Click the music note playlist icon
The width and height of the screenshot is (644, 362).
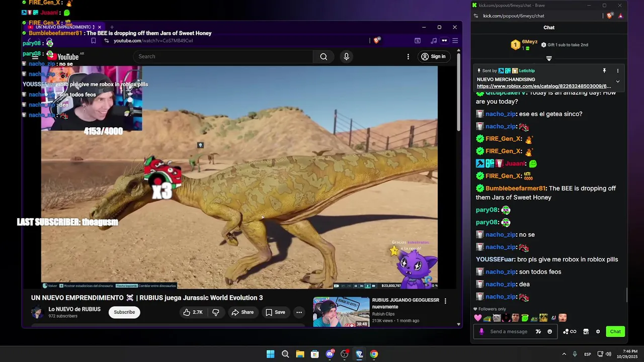point(434,41)
